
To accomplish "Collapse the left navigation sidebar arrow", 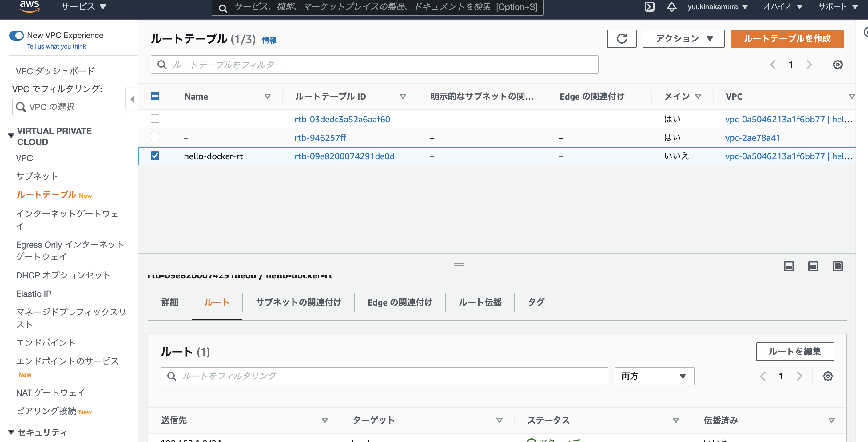I will (132, 99).
